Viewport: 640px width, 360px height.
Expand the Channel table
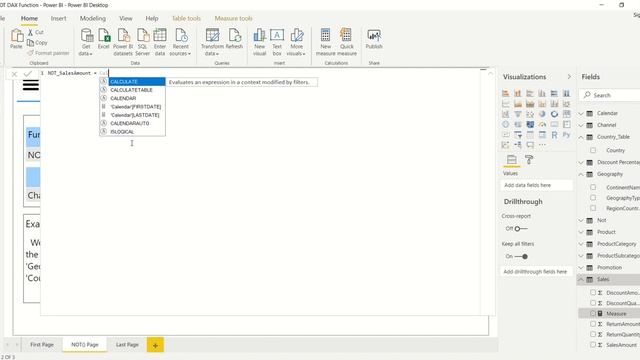581,125
